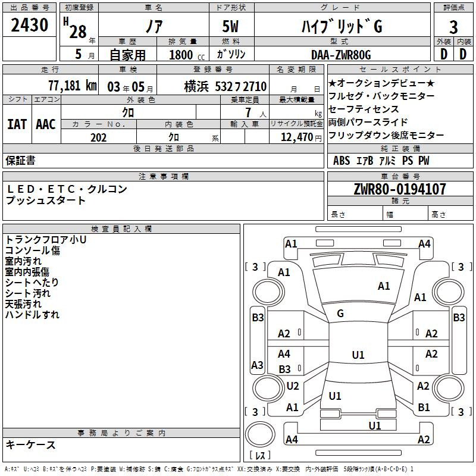Select the 事務局よりご案内 header

[x=121, y=433]
